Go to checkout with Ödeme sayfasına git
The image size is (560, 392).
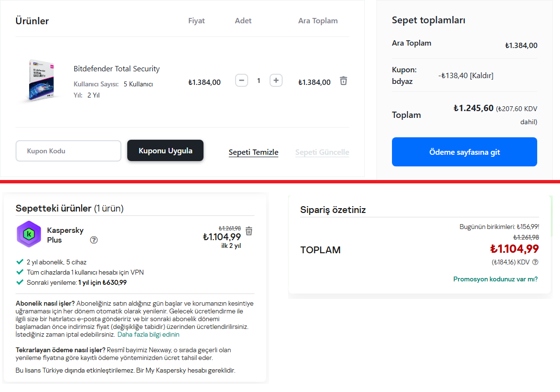click(x=464, y=152)
